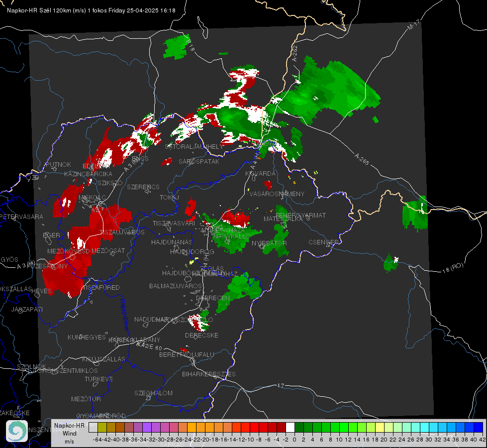Click the olive swatch above -64 on legend
This screenshot has height=448, width=487.
102,428
